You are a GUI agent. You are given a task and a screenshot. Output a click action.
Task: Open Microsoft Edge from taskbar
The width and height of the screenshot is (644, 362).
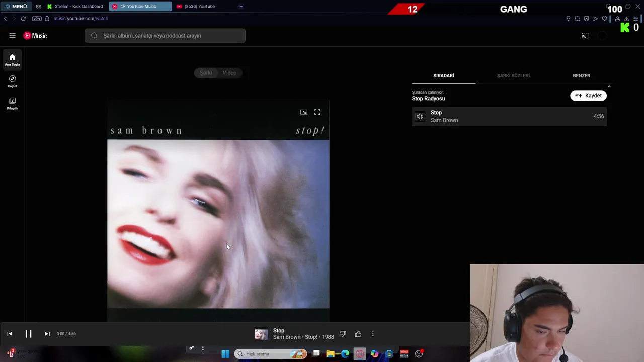click(345, 354)
